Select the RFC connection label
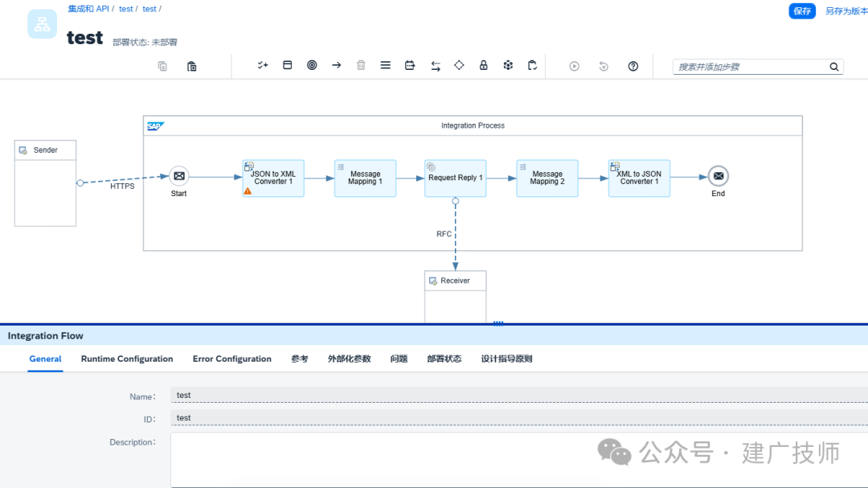Image resolution: width=868 pixels, height=488 pixels. (444, 234)
